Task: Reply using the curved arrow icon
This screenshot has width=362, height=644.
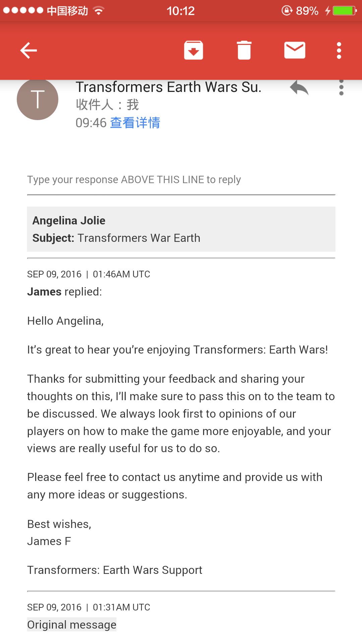Action: click(x=299, y=88)
